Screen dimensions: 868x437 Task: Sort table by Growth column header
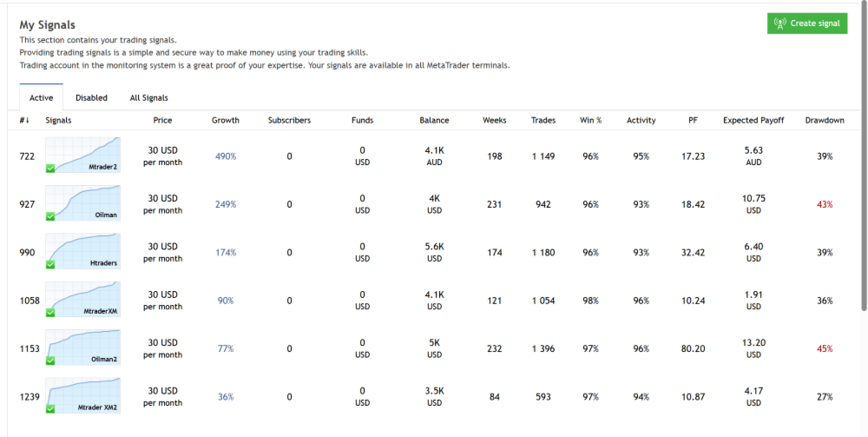pos(226,121)
